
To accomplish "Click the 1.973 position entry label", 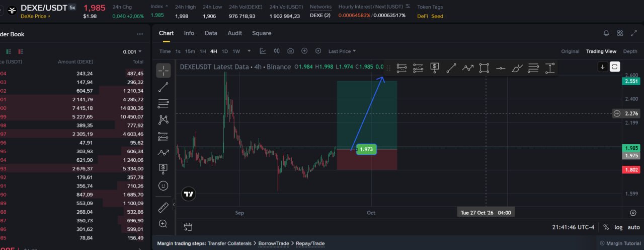I will (x=366, y=149).
